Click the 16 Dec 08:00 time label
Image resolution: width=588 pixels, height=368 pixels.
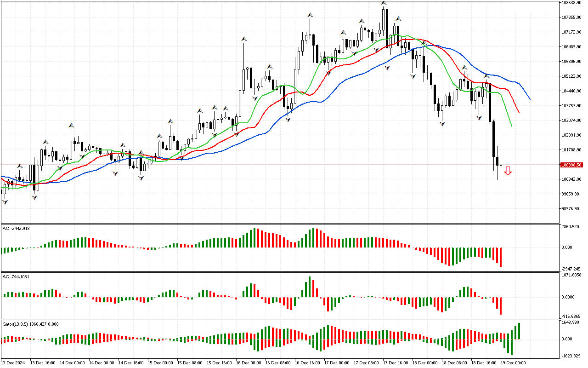click(x=278, y=362)
